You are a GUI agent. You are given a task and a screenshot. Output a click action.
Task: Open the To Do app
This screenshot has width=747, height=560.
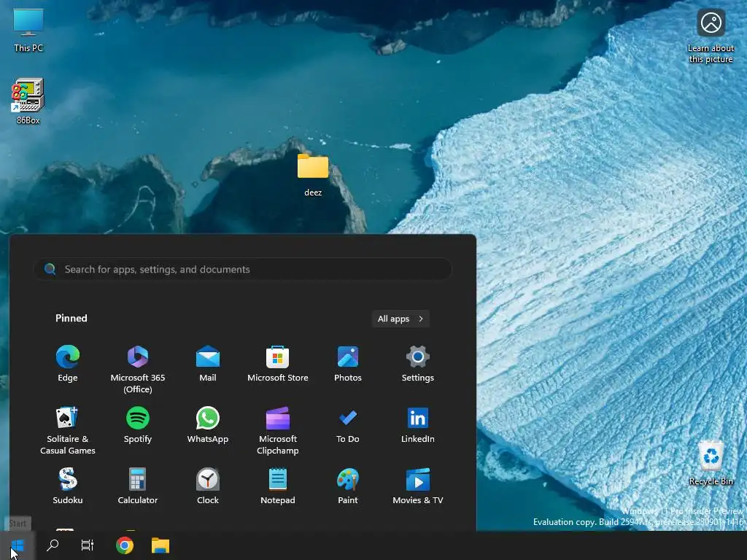point(348,425)
